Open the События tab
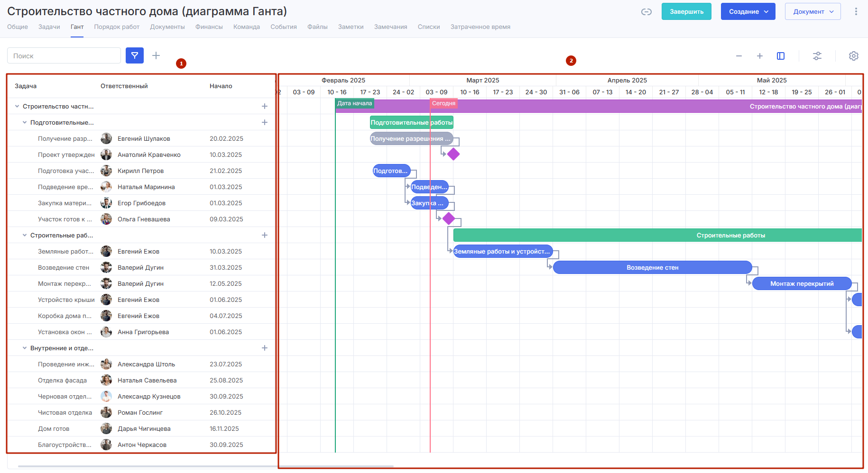868x473 pixels. click(284, 27)
